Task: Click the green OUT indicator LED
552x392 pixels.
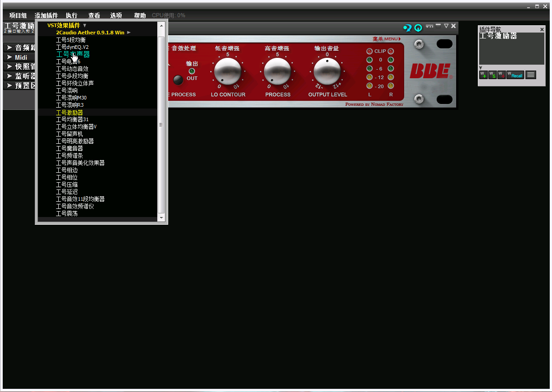Action: [x=192, y=71]
